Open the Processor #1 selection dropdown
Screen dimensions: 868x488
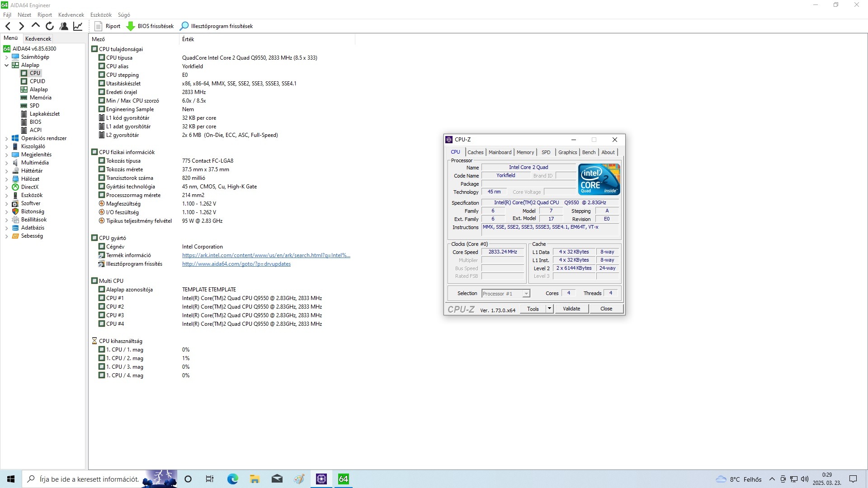(x=505, y=294)
